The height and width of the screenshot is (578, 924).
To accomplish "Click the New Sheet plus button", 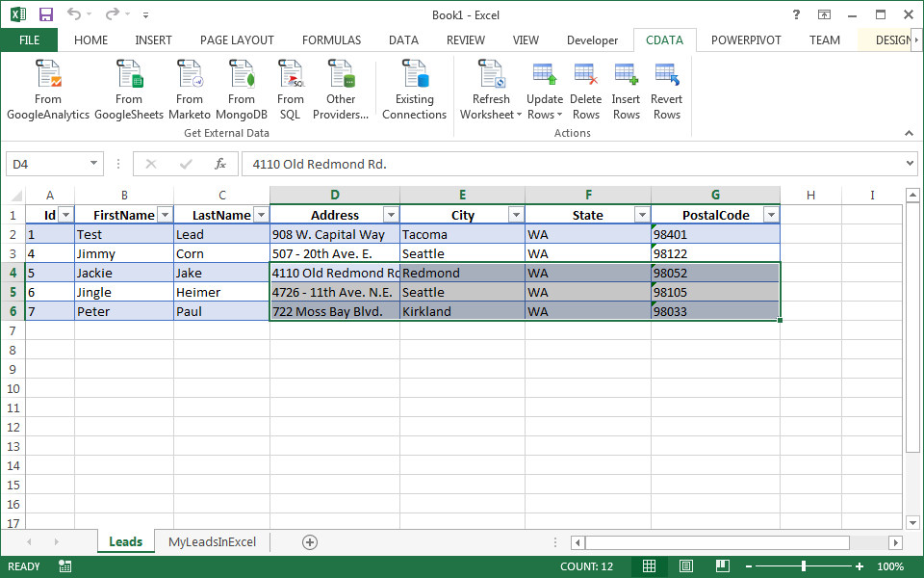I will pos(309,541).
